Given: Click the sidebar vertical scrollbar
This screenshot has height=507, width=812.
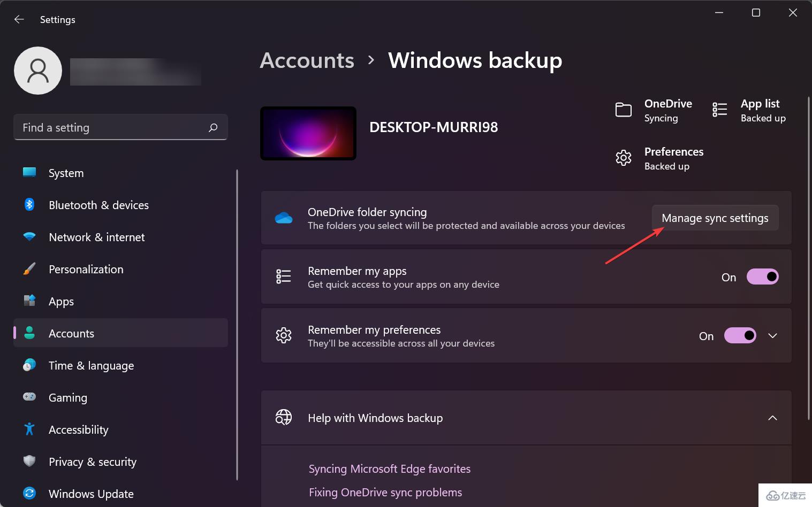Looking at the screenshot, I should 237,325.
